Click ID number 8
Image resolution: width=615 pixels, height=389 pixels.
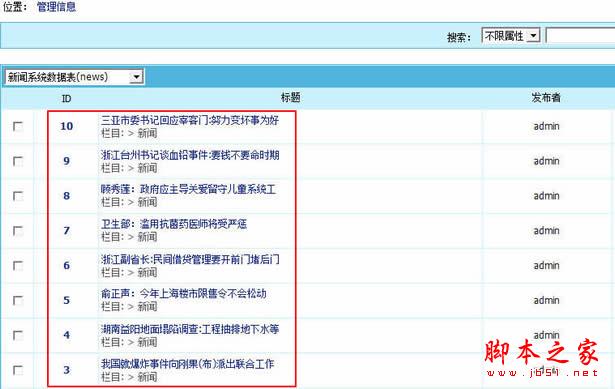click(x=66, y=196)
